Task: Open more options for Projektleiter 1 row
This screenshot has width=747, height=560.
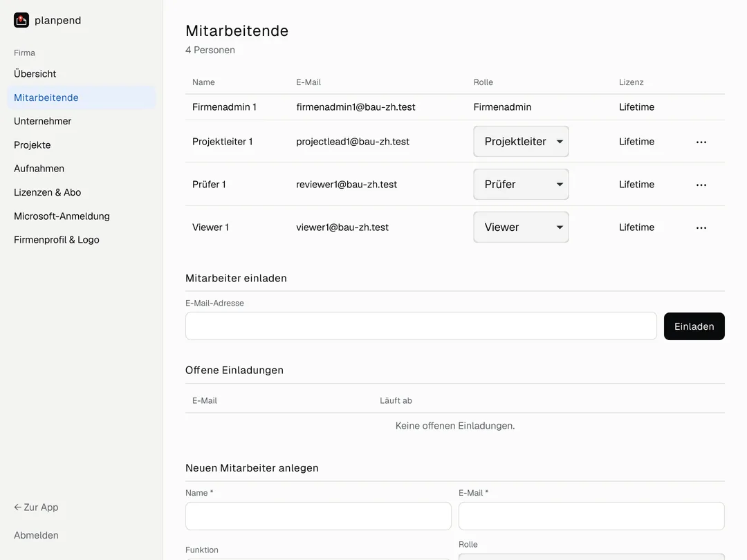Action: pyautogui.click(x=701, y=142)
